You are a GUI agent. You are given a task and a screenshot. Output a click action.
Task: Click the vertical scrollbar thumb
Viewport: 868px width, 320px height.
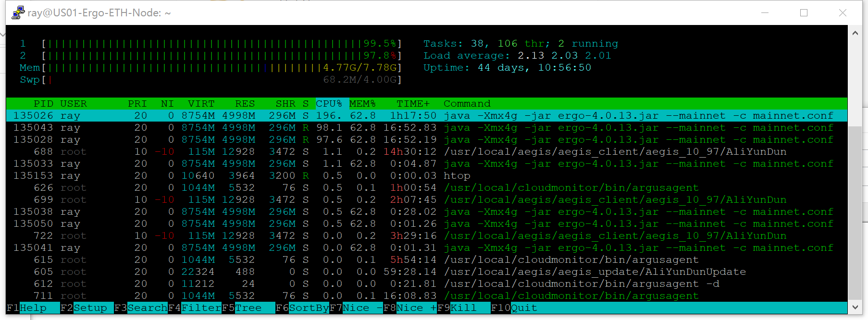(x=855, y=212)
